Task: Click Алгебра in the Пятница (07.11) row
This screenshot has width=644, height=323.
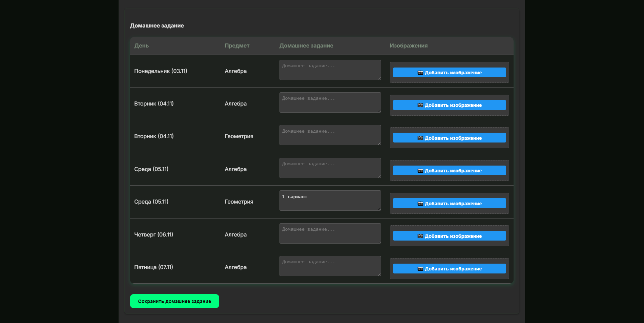Action: (x=236, y=267)
